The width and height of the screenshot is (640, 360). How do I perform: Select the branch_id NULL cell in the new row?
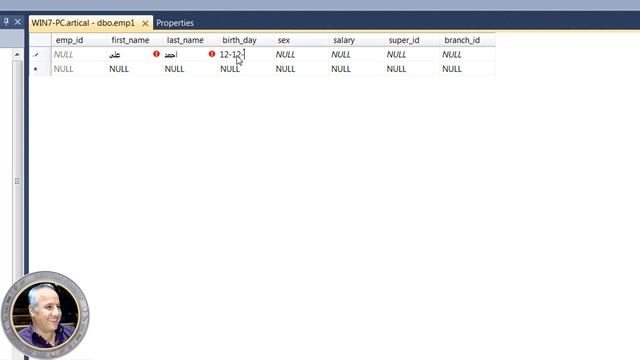(468, 69)
